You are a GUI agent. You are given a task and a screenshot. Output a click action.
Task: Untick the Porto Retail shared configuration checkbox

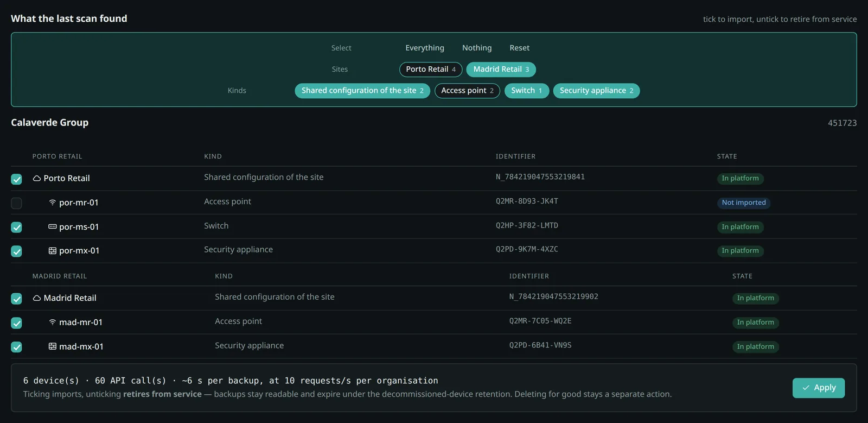[17, 179]
